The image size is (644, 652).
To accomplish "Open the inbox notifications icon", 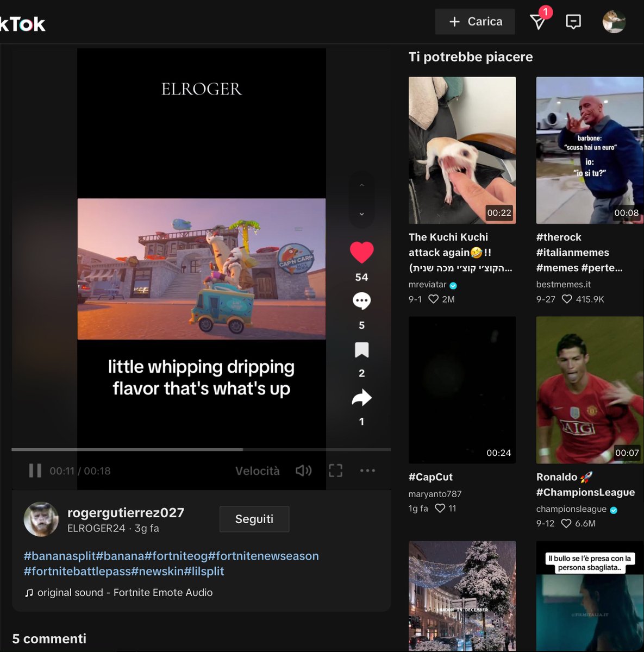I will tap(573, 22).
